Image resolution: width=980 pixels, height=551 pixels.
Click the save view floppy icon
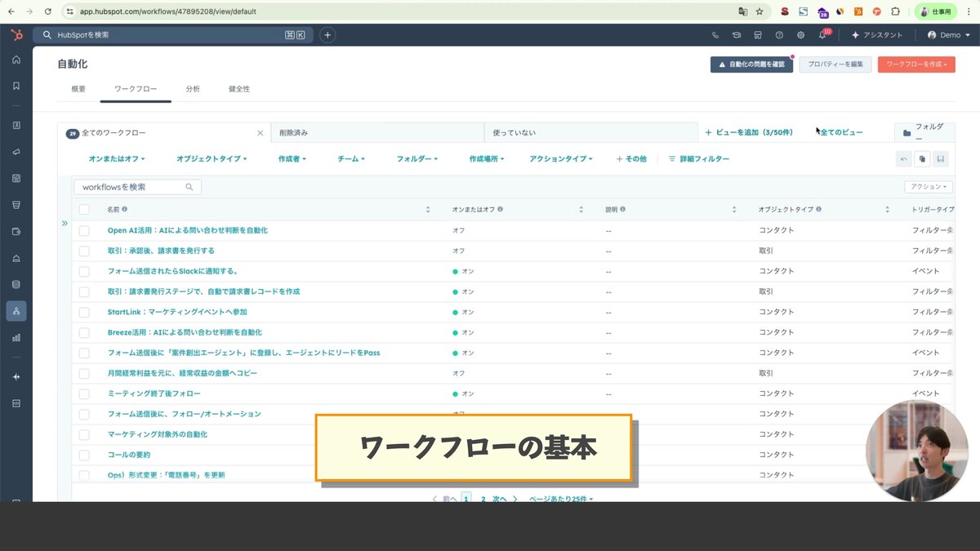941,158
